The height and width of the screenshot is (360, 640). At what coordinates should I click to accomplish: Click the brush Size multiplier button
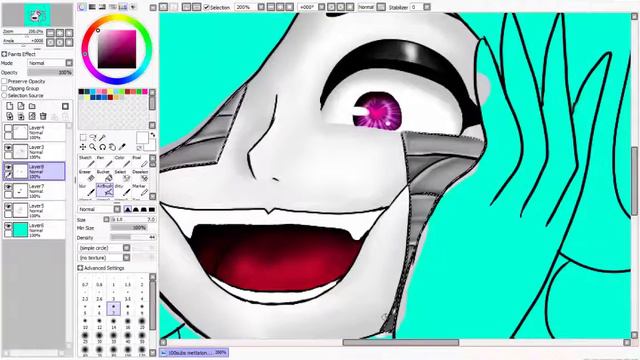(107, 219)
